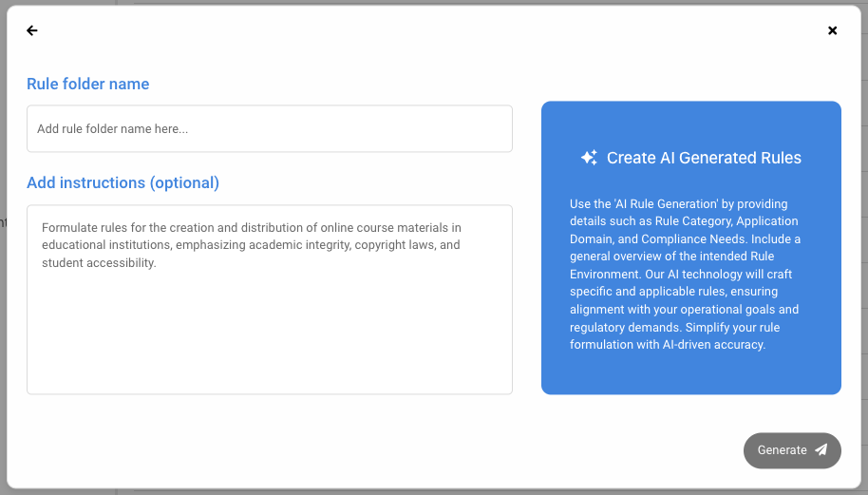Click the paper plane send icon
Screen dimensions: 868x495
tap(821, 450)
